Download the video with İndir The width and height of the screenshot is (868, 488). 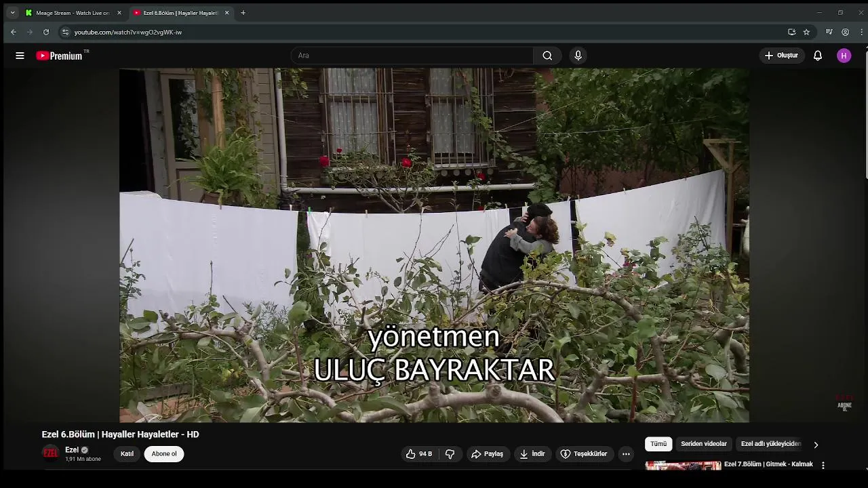532,453
